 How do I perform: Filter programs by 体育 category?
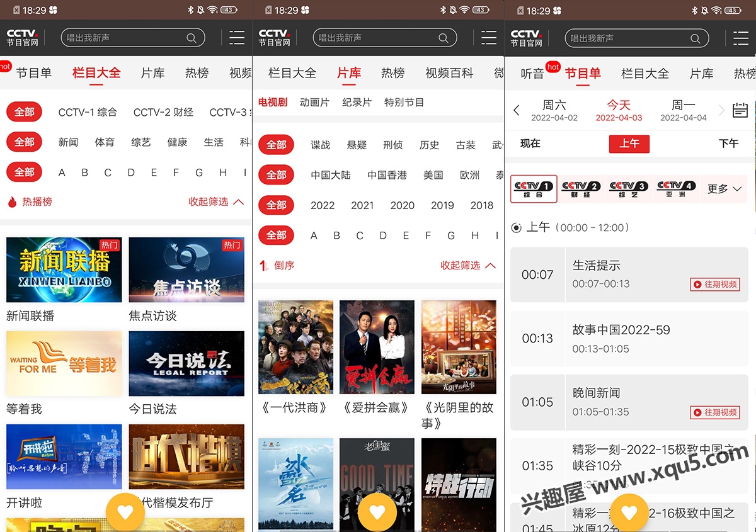pos(105,142)
